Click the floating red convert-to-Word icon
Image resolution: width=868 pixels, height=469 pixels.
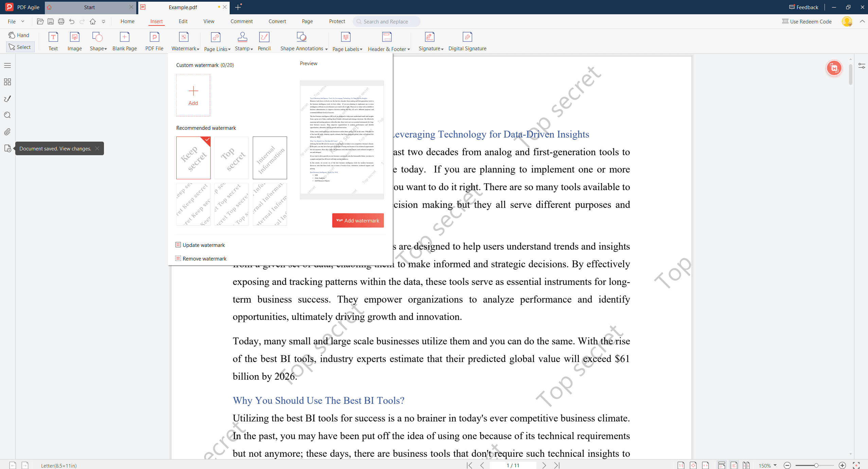click(834, 68)
